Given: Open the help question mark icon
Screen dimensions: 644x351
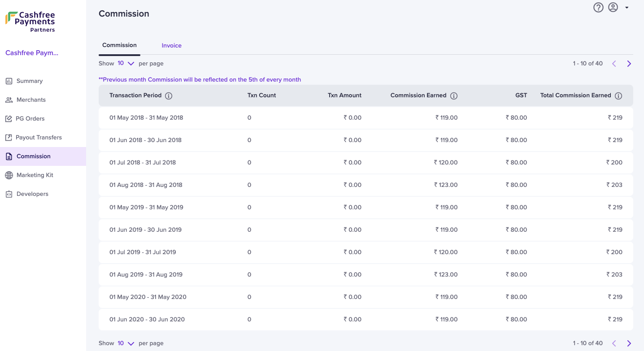Looking at the screenshot, I should pos(598,7).
